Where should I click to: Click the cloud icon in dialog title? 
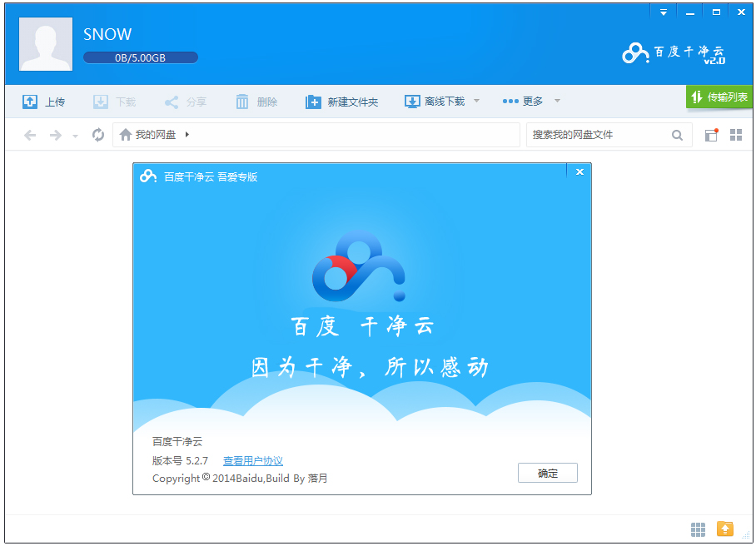[x=148, y=176]
